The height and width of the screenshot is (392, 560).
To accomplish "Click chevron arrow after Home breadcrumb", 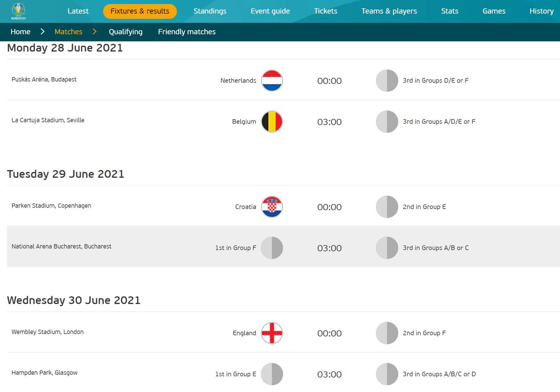I will [x=43, y=32].
